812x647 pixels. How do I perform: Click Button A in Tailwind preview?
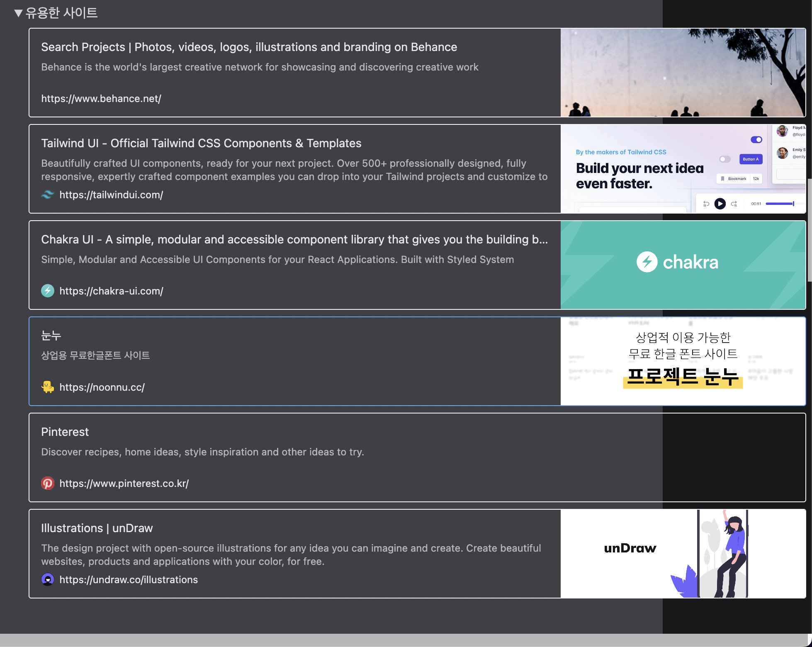tap(751, 159)
